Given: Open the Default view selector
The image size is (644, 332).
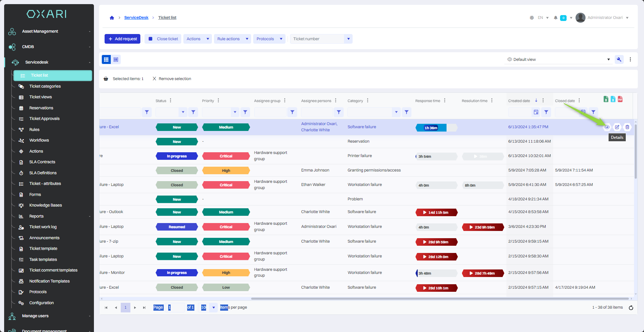Looking at the screenshot, I should [558, 59].
